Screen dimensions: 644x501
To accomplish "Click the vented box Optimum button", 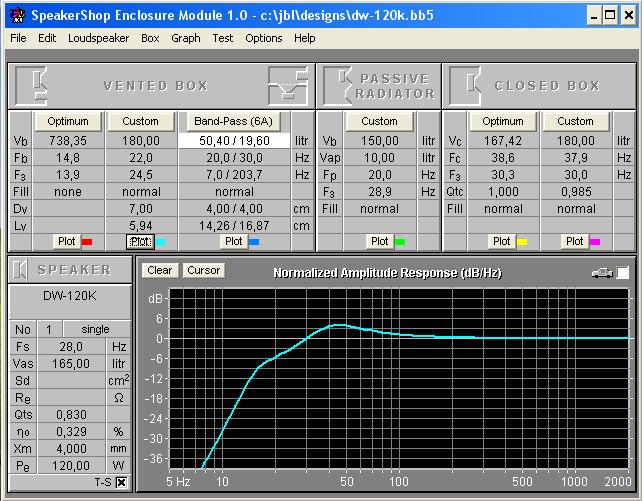I will [68, 121].
